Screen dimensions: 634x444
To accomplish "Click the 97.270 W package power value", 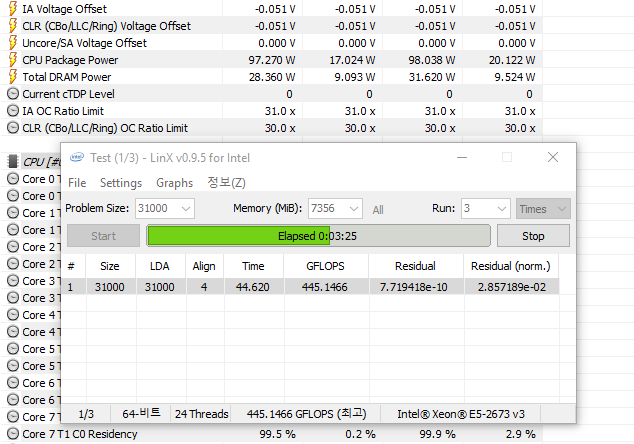I will (x=272, y=60).
